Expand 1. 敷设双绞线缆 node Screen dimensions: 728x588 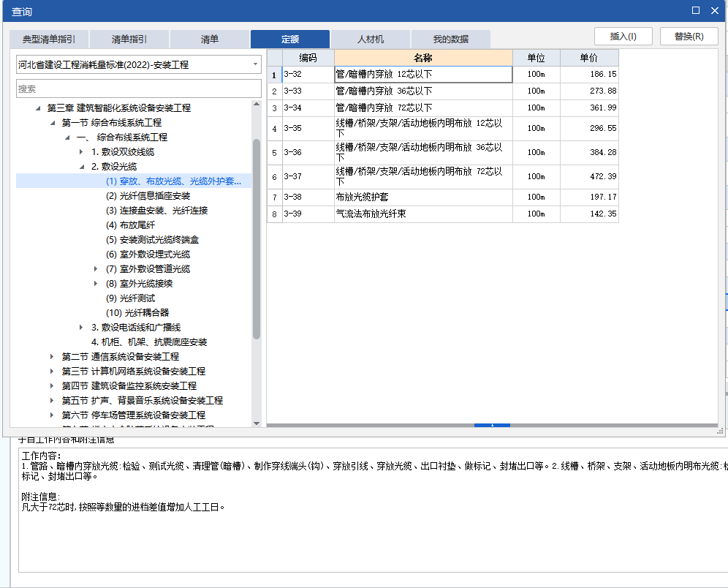[x=81, y=152]
